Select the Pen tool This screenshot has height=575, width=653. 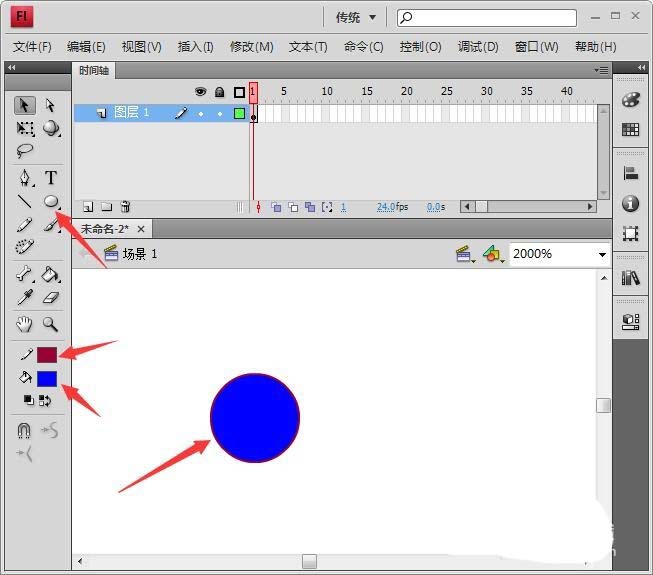pyautogui.click(x=25, y=178)
